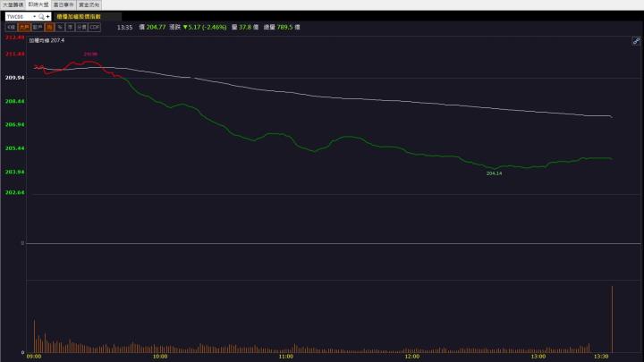Click the time label 13:35
Image resolution: width=644 pixels, height=362 pixels.
point(124,27)
